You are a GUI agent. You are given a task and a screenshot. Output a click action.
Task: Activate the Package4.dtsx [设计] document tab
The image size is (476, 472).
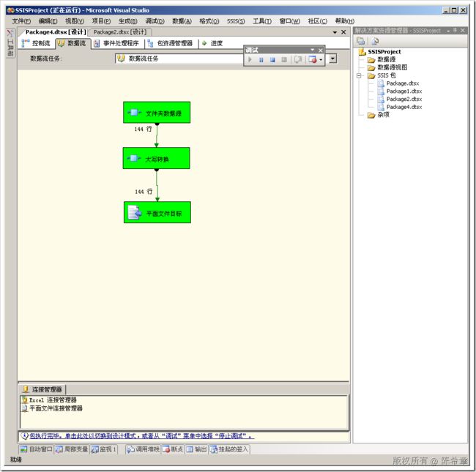click(56, 32)
